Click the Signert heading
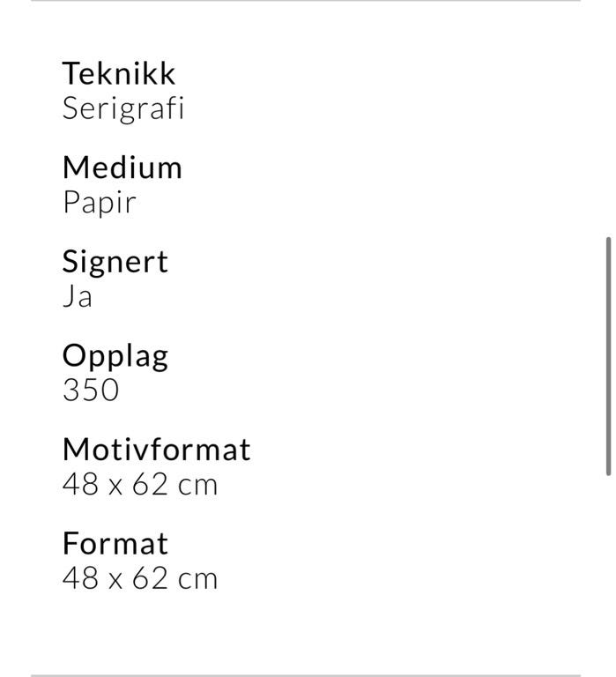Viewport: 616px width, 677px height. (115, 262)
